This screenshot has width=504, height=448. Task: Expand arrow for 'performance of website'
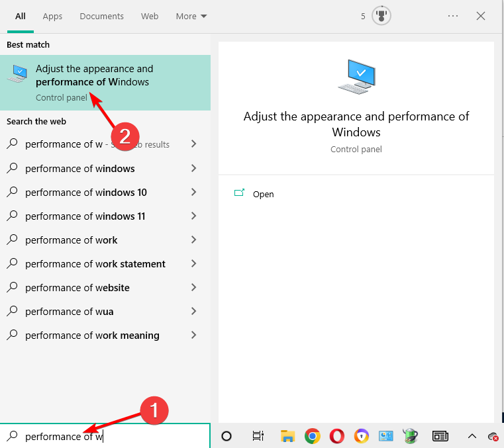click(x=193, y=288)
